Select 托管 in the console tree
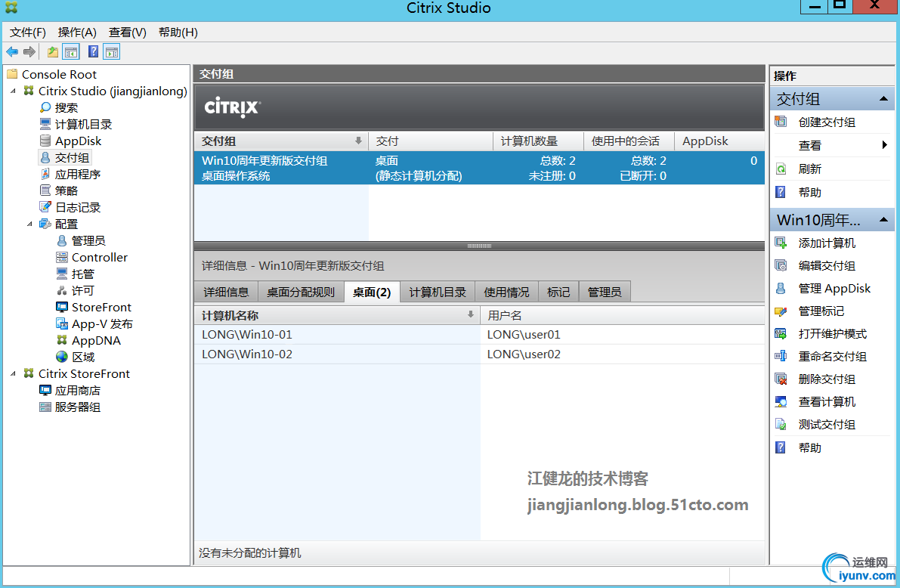This screenshot has width=900, height=588. click(82, 274)
